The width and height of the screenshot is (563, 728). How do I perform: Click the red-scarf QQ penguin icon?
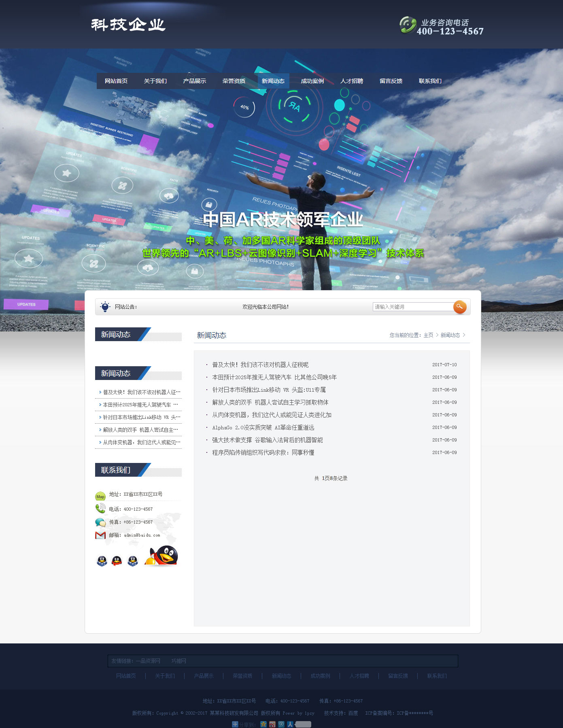point(117,560)
